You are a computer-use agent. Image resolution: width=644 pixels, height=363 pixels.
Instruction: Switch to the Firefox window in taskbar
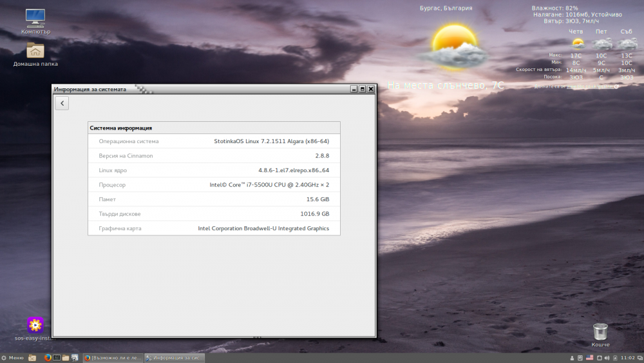(x=113, y=358)
